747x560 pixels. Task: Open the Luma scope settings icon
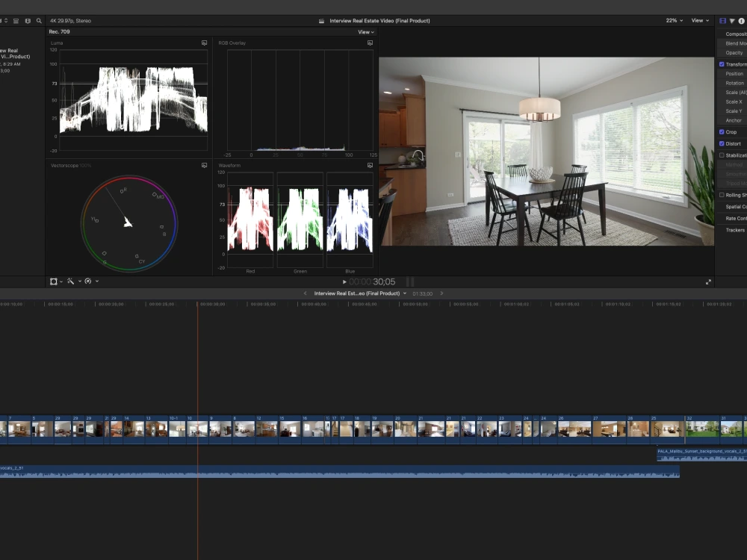(x=205, y=43)
